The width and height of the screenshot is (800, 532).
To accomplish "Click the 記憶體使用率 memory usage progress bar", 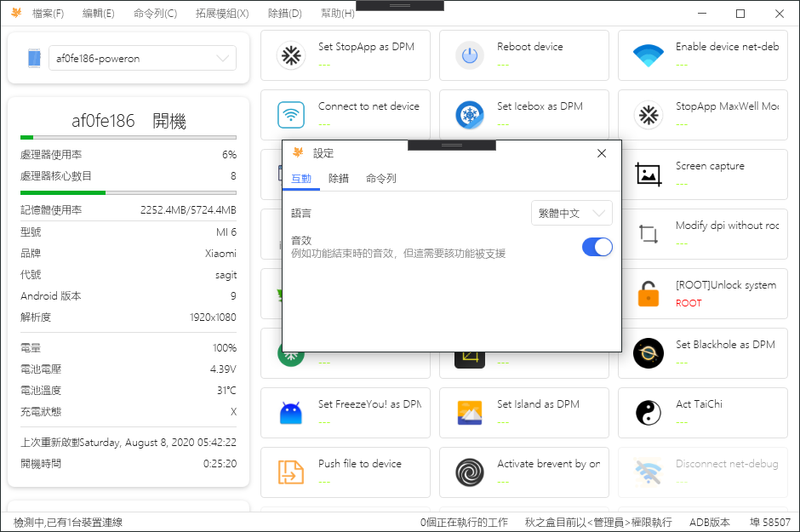I will pos(129,192).
